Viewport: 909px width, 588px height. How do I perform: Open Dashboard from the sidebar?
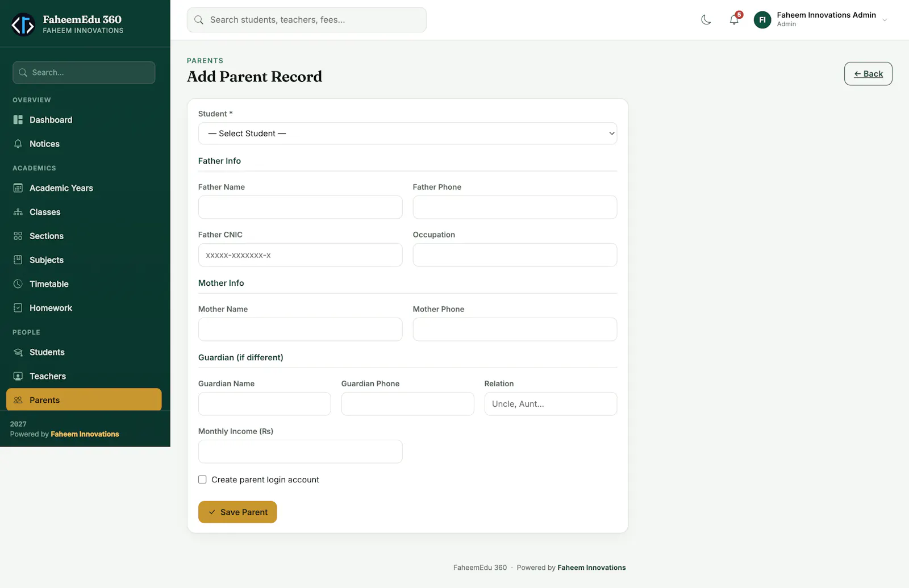[x=84, y=120]
